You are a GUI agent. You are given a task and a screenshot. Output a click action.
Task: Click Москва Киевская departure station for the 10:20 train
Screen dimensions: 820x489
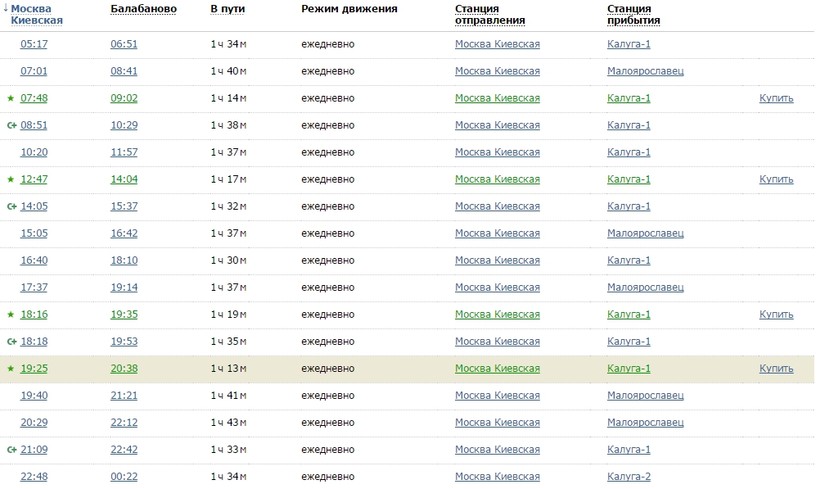[x=497, y=152]
